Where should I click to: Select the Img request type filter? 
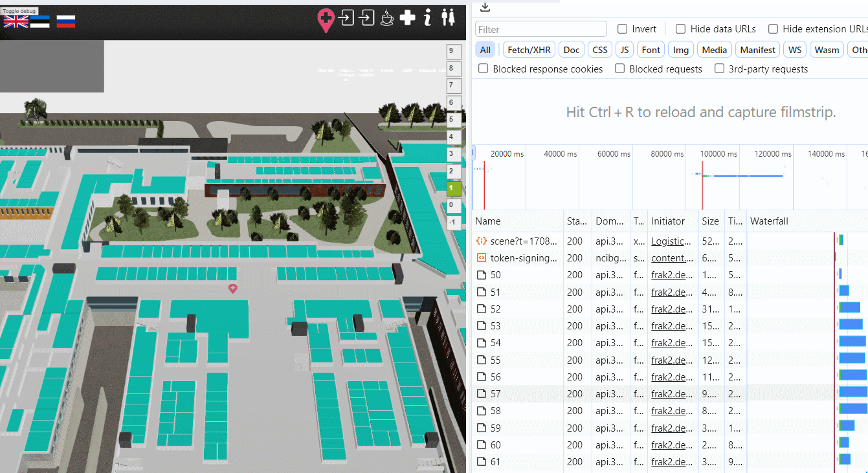point(681,50)
